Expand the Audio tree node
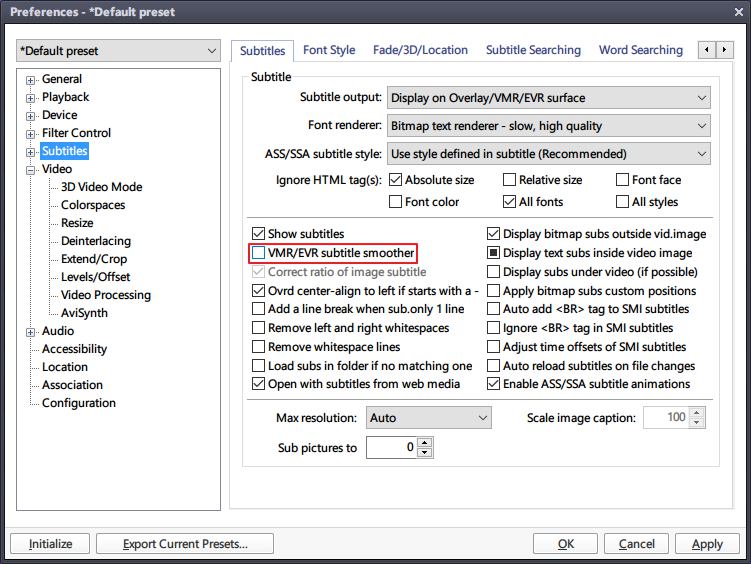This screenshot has width=751, height=564. pos(31,332)
